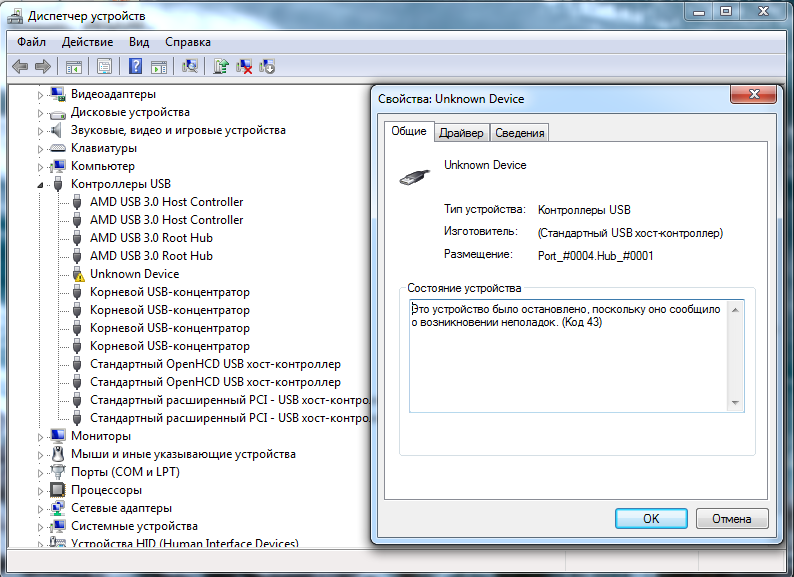Close the Unknown Device properties dialog
This screenshot has width=794, height=577.
(753, 94)
